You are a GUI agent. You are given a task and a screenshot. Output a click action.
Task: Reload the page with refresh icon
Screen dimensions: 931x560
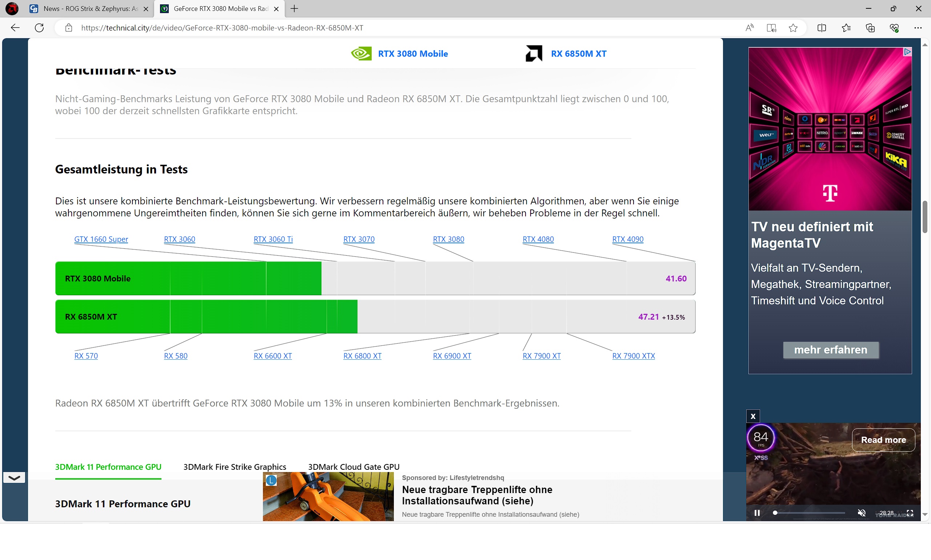coord(39,28)
